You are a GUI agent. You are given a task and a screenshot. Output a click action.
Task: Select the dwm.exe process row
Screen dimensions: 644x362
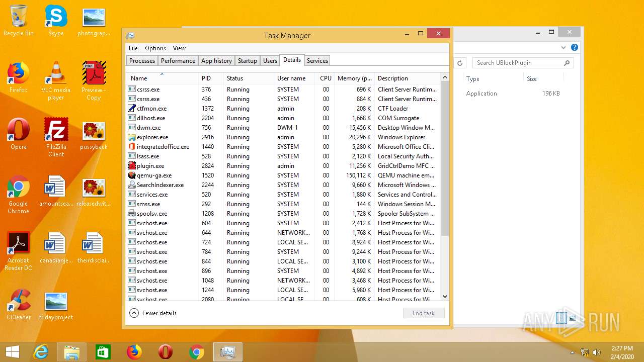pyautogui.click(x=283, y=128)
